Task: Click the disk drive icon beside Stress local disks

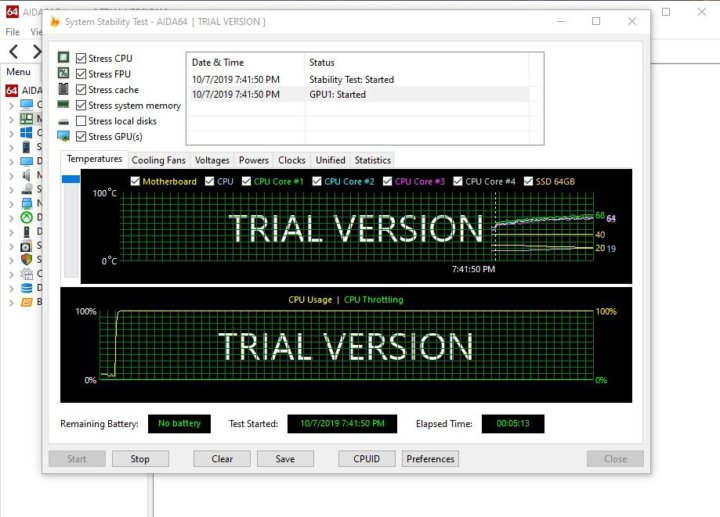Action: (63, 121)
